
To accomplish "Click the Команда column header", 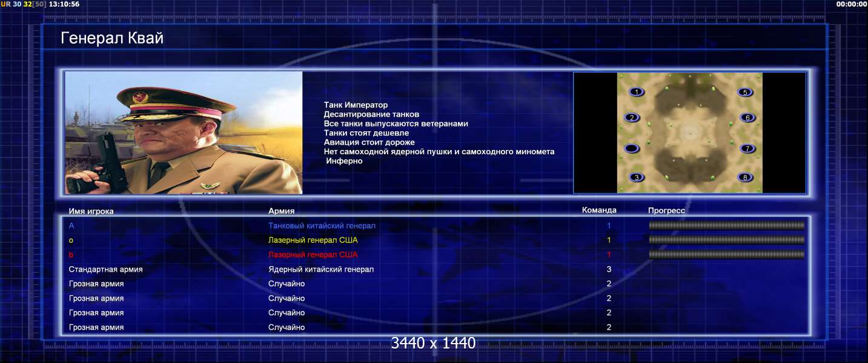I will click(599, 210).
